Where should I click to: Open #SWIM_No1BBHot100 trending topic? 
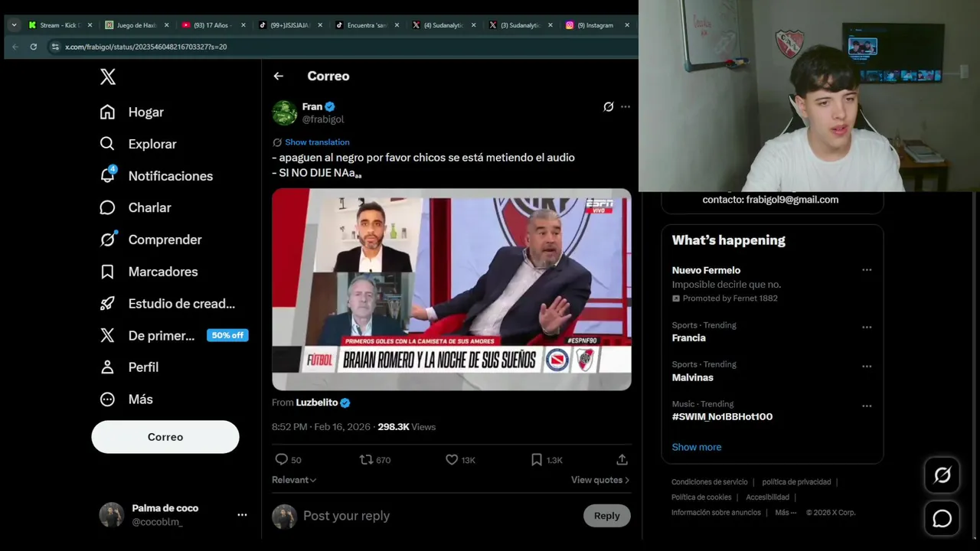click(722, 416)
